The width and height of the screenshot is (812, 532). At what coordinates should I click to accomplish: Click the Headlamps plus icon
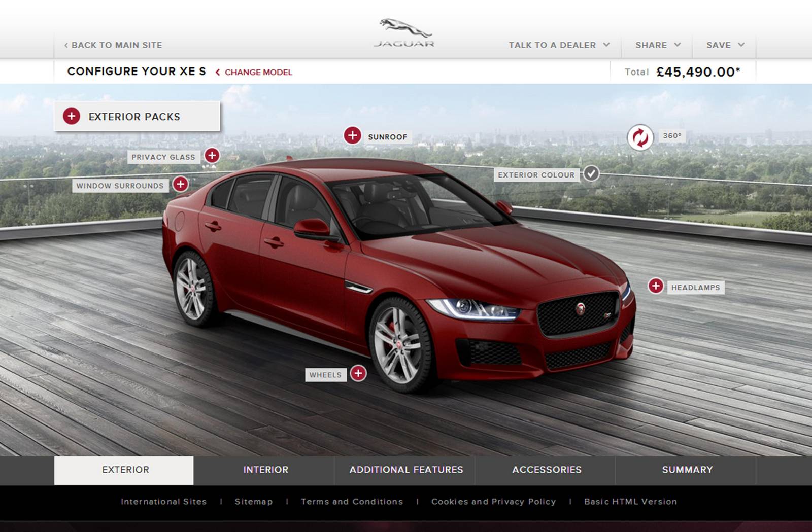(x=656, y=286)
